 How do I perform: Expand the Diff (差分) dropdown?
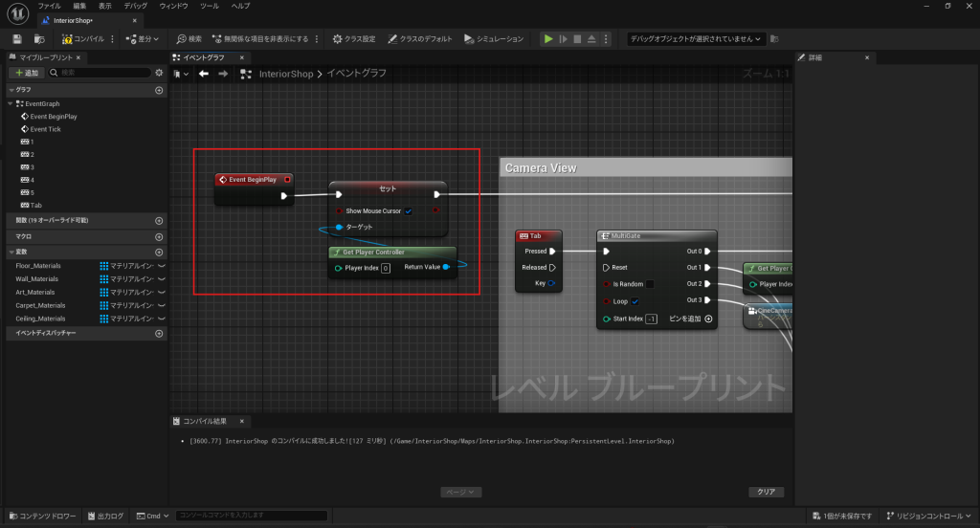[144, 39]
